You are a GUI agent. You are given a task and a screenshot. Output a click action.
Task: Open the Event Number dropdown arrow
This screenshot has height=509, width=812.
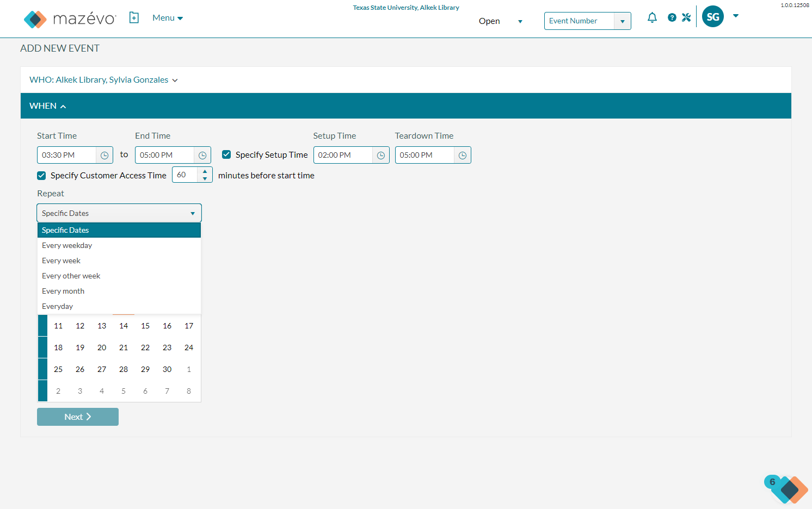click(622, 21)
